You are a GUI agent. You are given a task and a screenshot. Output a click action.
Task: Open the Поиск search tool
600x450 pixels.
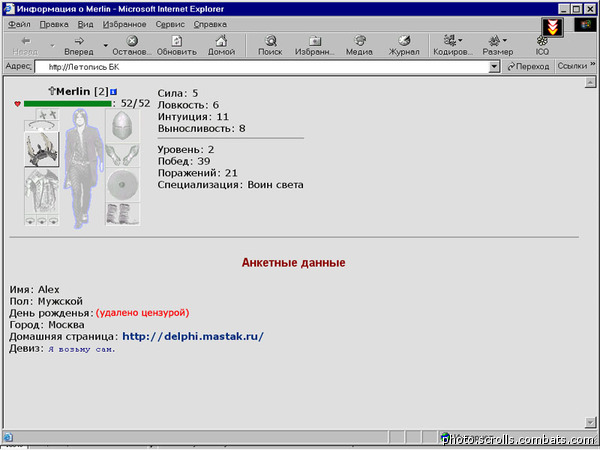pos(270,46)
